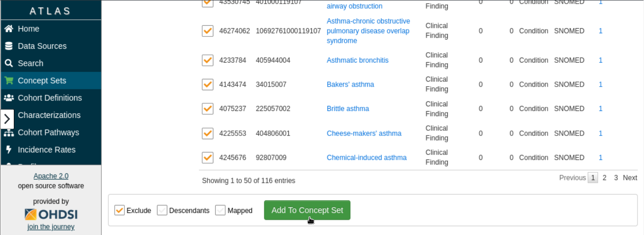Click the Concept Sets cart icon
The image size is (644, 235).
coord(8,81)
